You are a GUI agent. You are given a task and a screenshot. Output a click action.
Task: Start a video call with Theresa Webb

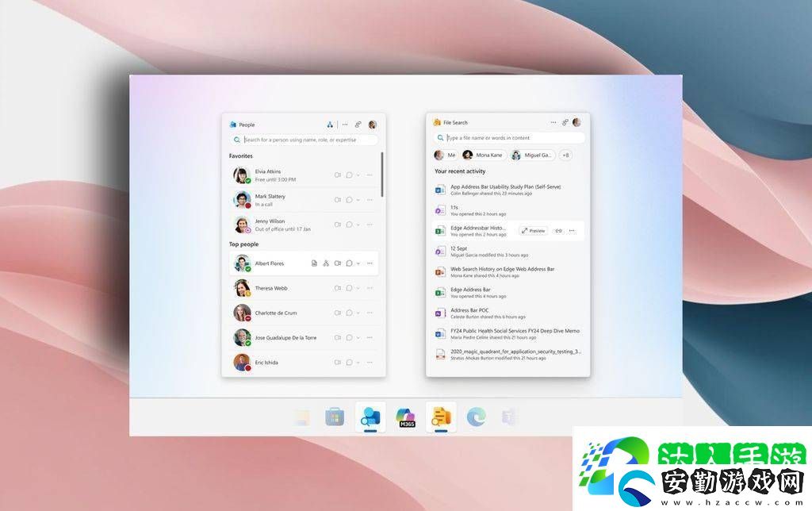click(x=338, y=288)
